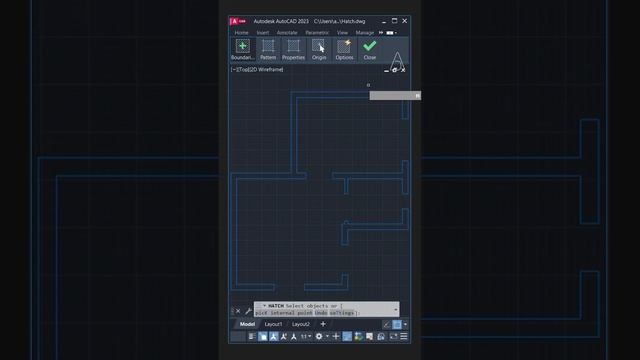Click the green Close hatch creation checkmark
640x360 pixels.
click(x=370, y=50)
